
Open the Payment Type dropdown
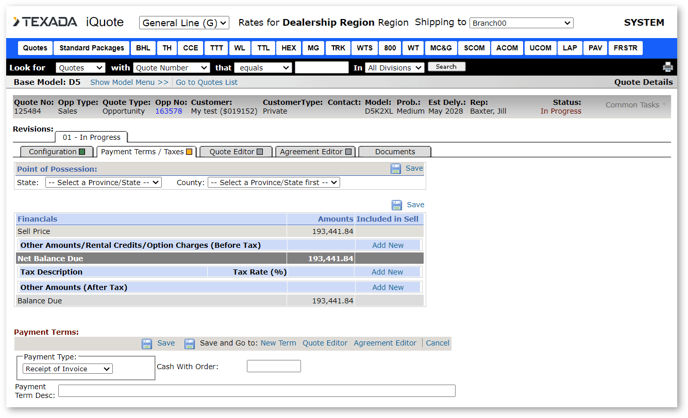68,369
